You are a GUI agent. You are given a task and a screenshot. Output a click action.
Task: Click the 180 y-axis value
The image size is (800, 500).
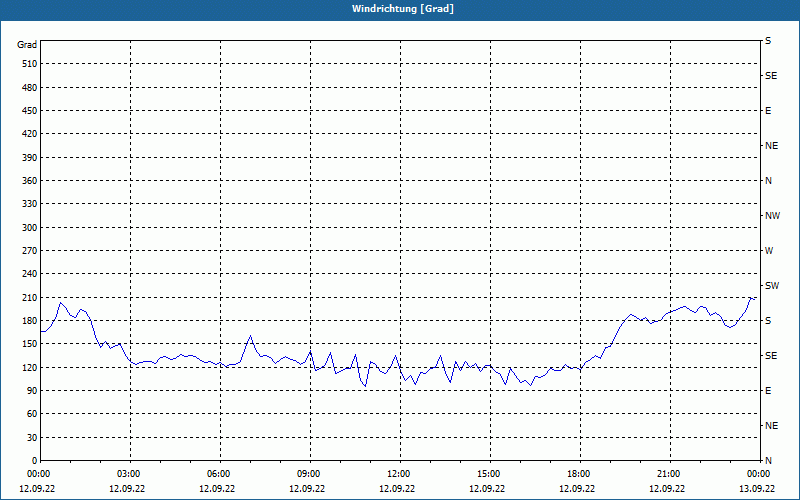(30, 320)
